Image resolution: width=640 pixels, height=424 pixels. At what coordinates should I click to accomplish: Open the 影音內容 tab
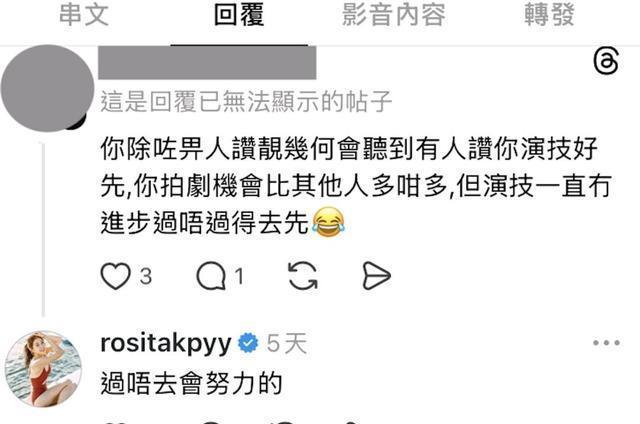393,15
